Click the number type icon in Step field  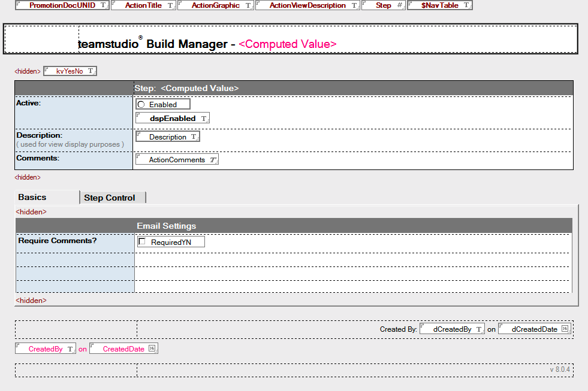pos(399,5)
